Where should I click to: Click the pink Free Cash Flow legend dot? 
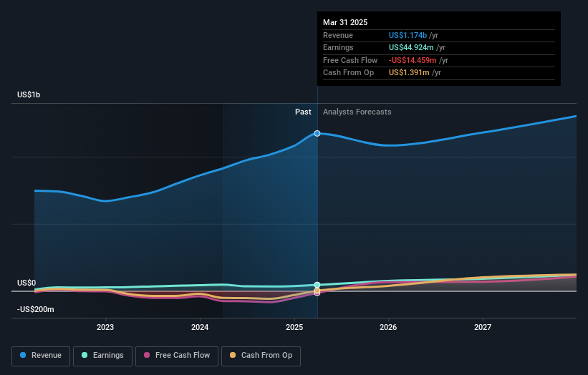pos(147,355)
